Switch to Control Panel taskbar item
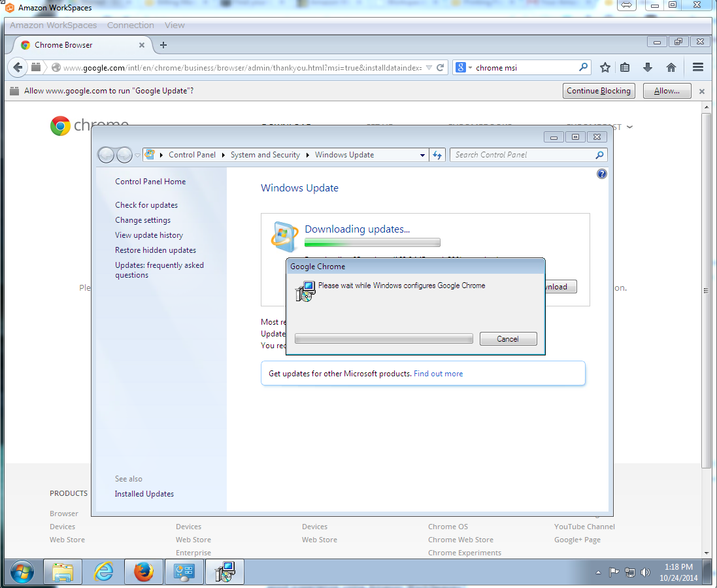The width and height of the screenshot is (717, 588). pyautogui.click(x=184, y=572)
